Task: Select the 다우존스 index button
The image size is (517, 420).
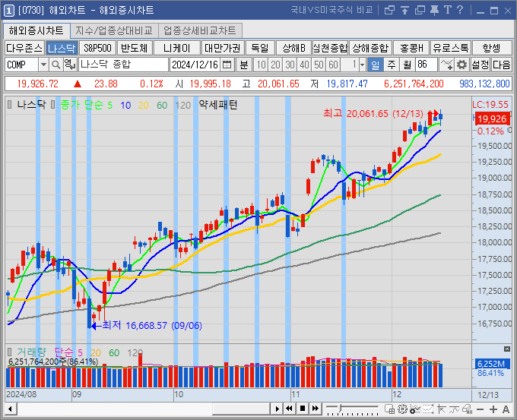Action: 24,48
